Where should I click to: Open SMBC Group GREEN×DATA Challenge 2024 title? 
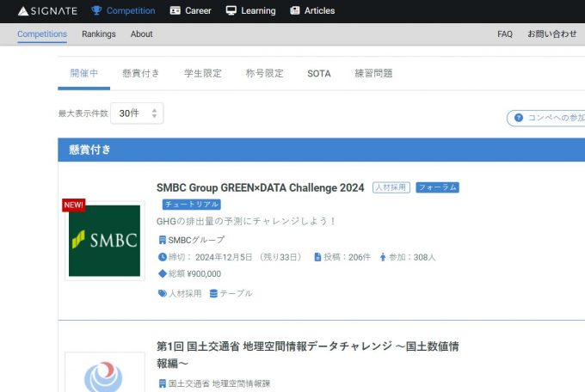pos(261,187)
